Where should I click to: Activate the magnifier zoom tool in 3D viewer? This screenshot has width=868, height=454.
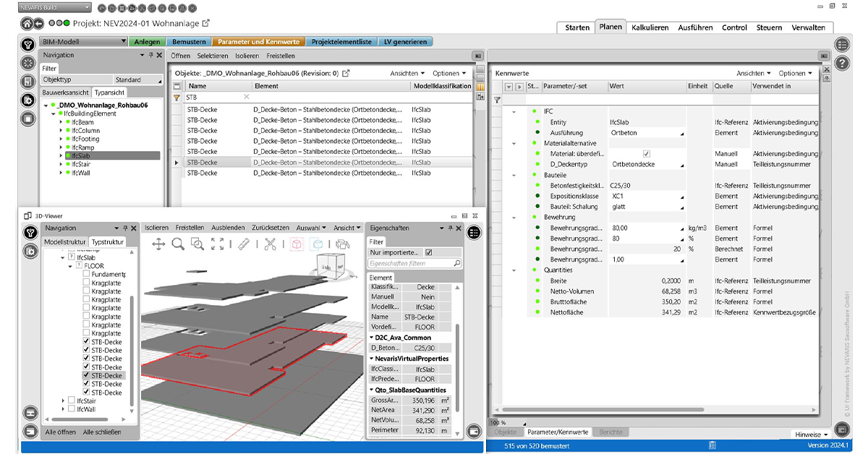click(178, 244)
